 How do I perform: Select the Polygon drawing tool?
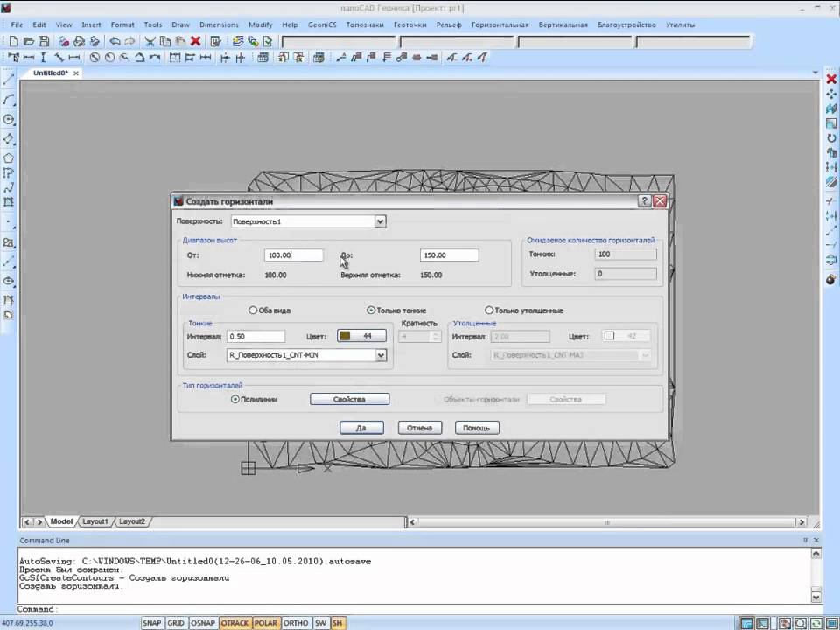(9, 158)
